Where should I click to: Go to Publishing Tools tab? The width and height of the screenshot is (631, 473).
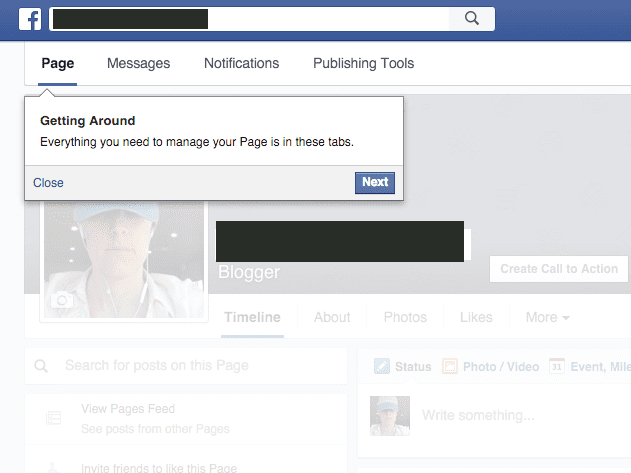[363, 64]
